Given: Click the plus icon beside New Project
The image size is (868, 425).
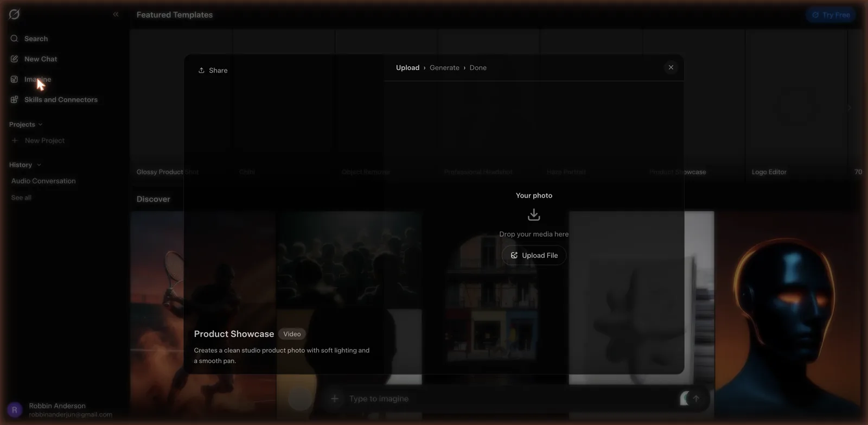Looking at the screenshot, I should 15,140.
